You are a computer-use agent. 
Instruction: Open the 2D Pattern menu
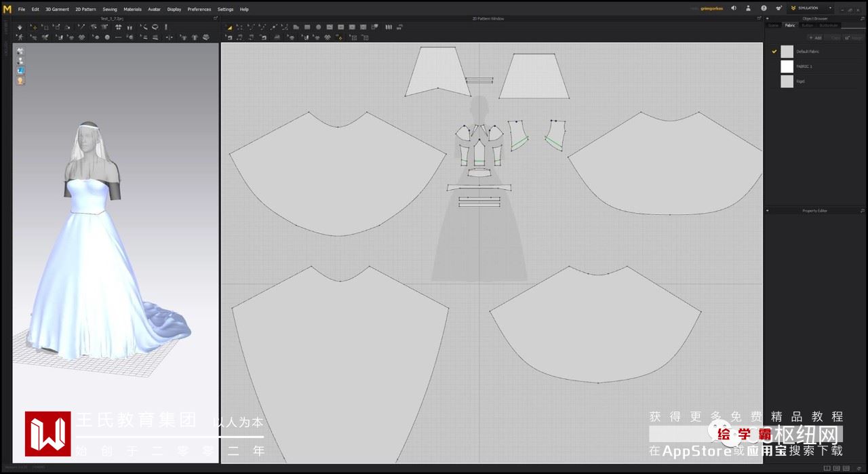coord(85,9)
